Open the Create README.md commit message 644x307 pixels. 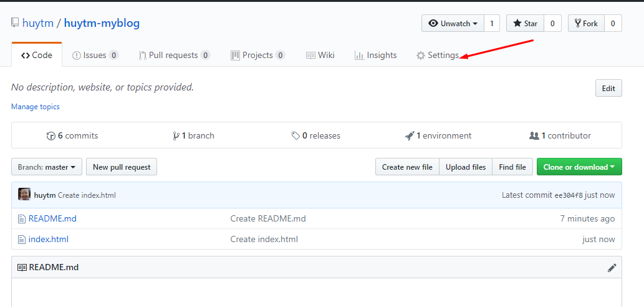[268, 218]
